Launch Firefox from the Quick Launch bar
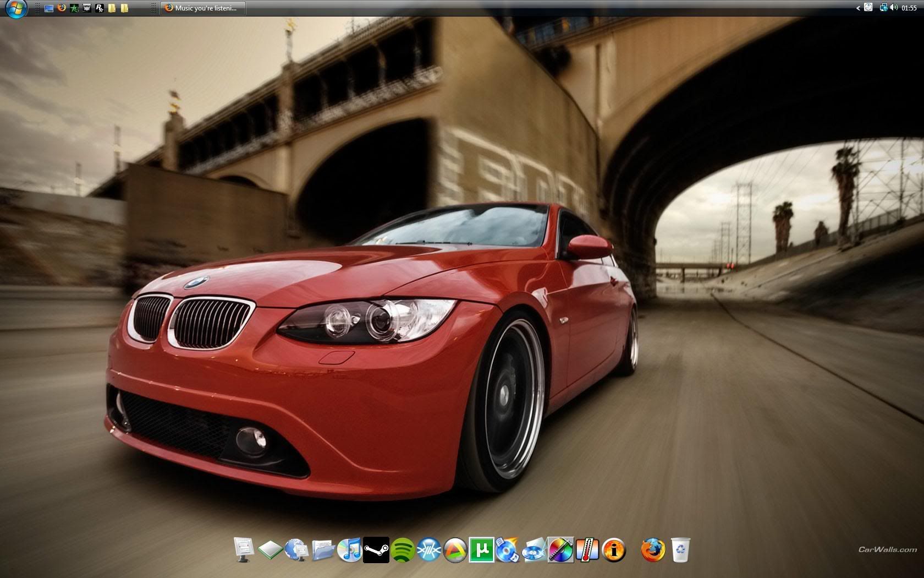 tap(62, 8)
